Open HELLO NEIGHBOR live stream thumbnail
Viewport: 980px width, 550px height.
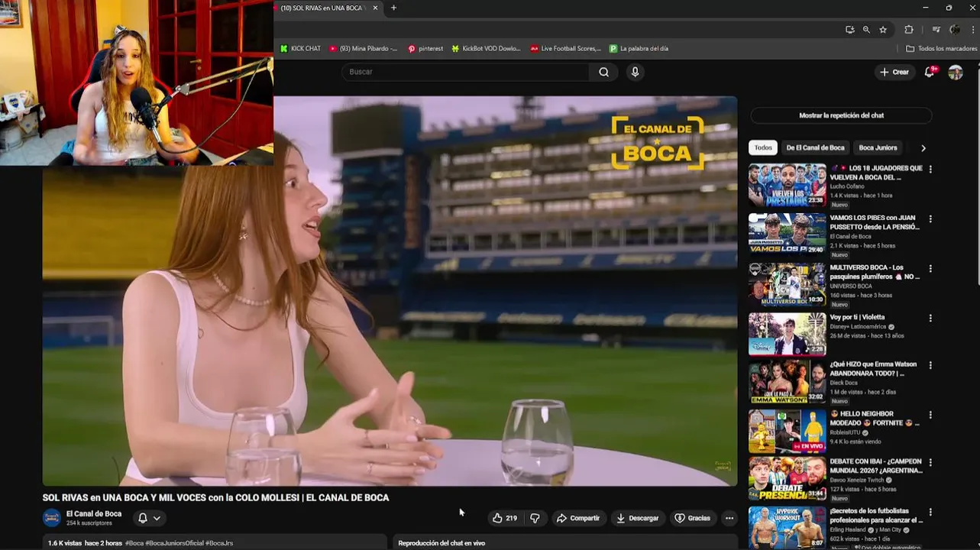(787, 431)
